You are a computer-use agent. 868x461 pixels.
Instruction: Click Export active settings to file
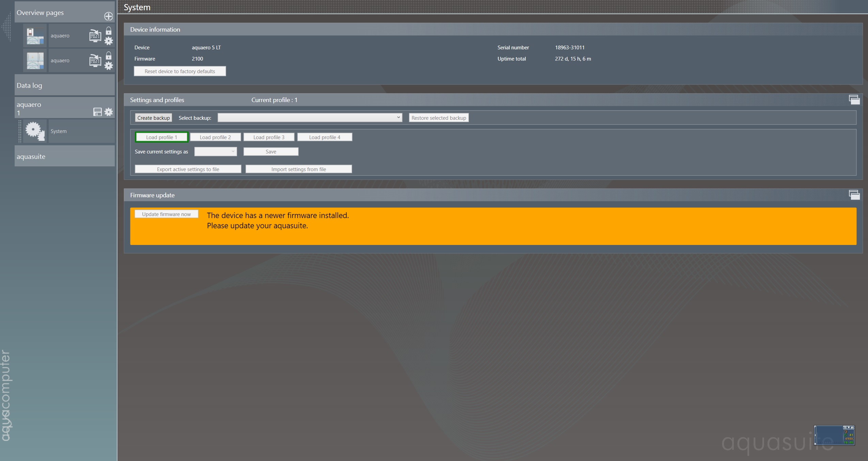point(188,169)
